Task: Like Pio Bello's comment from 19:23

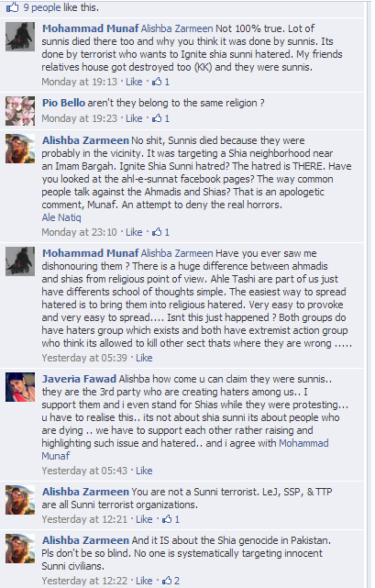Action: tap(134, 118)
